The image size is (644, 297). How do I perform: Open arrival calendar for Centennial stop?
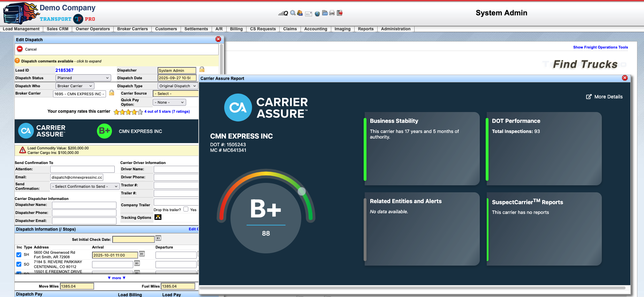click(x=137, y=263)
